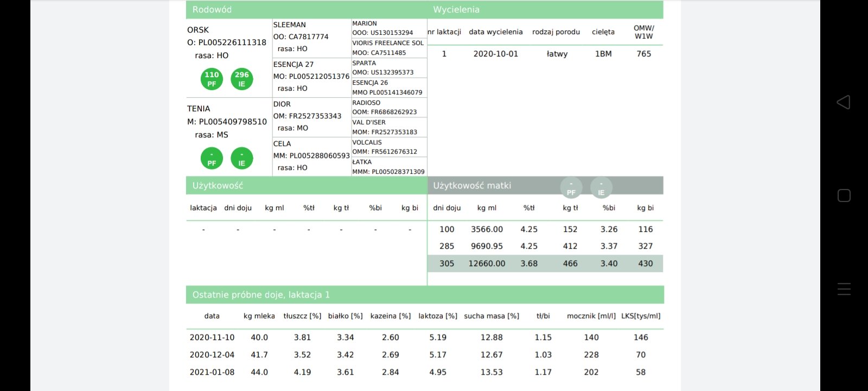The height and width of the screenshot is (391, 868).
Task: Click the 110 PF badge under ORSK
Action: pos(212,79)
